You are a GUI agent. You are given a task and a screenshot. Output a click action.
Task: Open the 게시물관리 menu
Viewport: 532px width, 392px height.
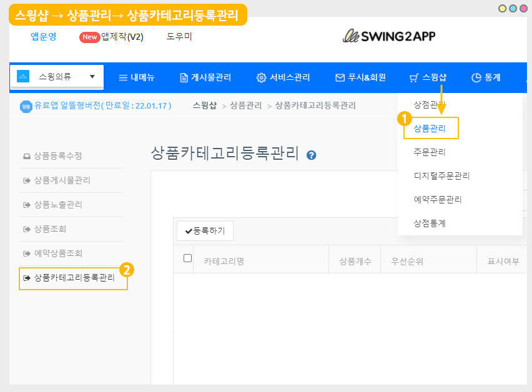coord(205,77)
